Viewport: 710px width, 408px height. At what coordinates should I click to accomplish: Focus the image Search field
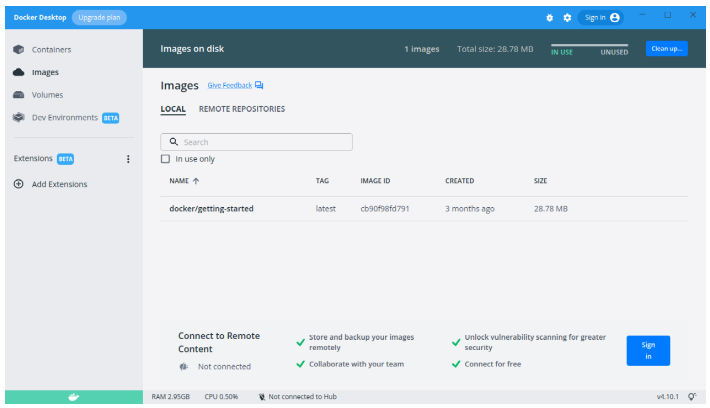(x=257, y=142)
